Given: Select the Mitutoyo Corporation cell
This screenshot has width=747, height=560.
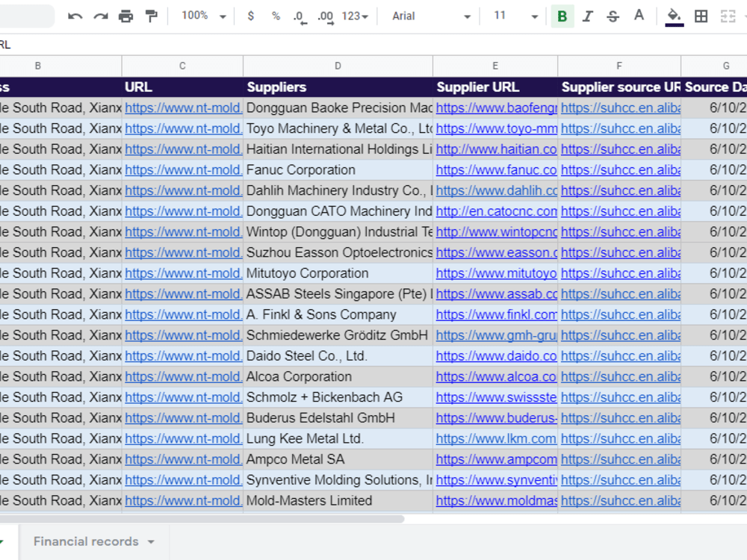Looking at the screenshot, I should pos(338,273).
